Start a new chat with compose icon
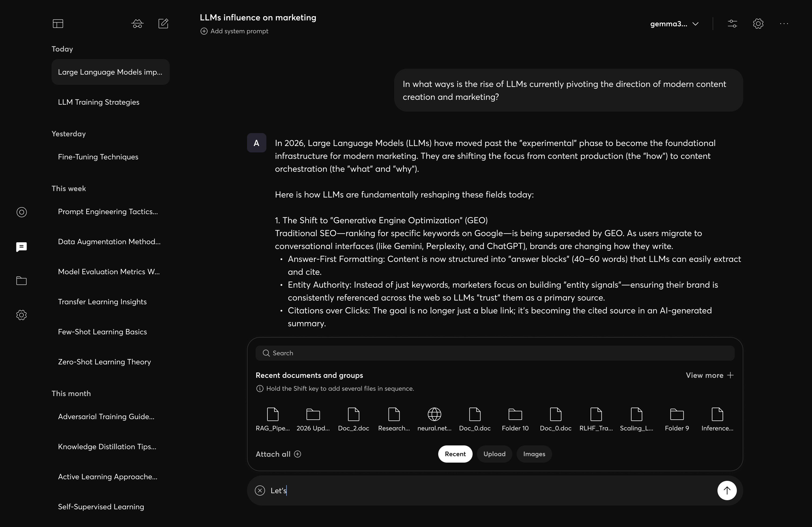The height and width of the screenshot is (527, 812). point(164,24)
